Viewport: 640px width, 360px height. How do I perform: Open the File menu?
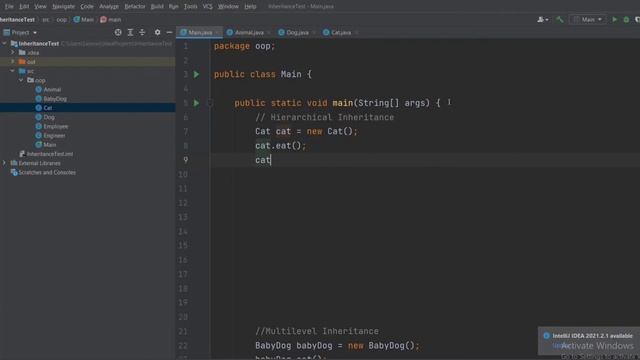[x=9, y=7]
